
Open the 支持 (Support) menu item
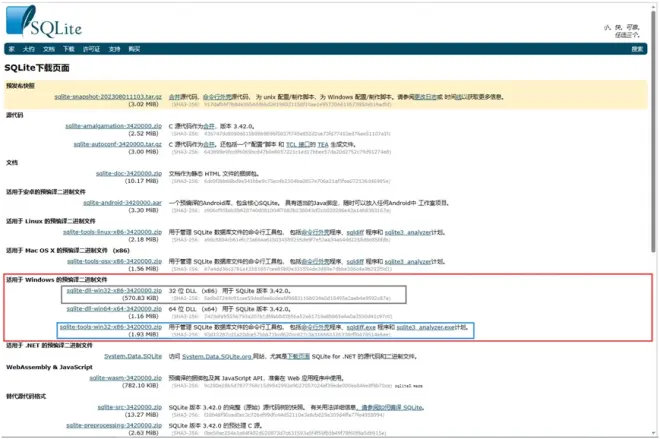click(x=114, y=49)
